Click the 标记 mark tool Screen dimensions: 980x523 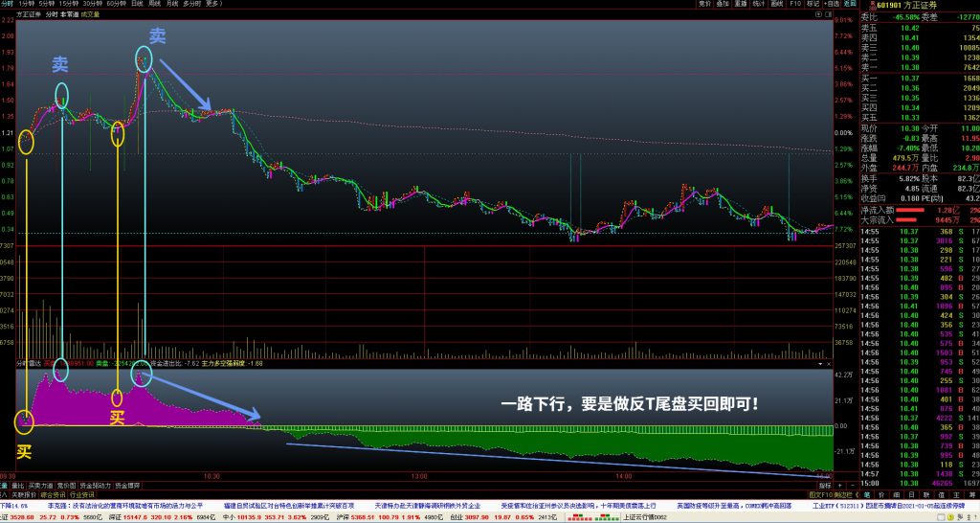coord(813,4)
